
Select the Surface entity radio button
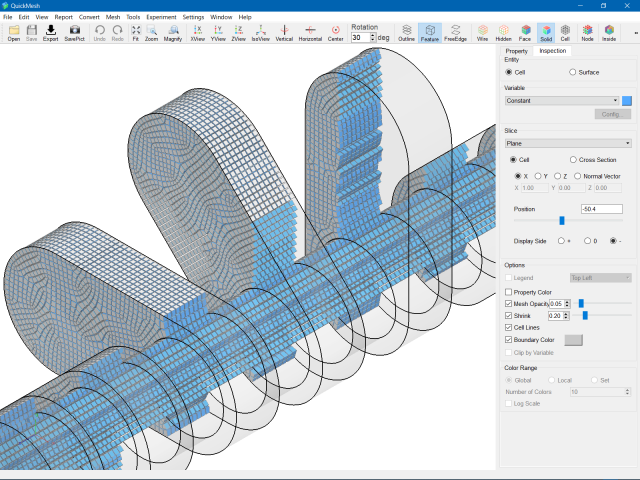click(x=572, y=72)
